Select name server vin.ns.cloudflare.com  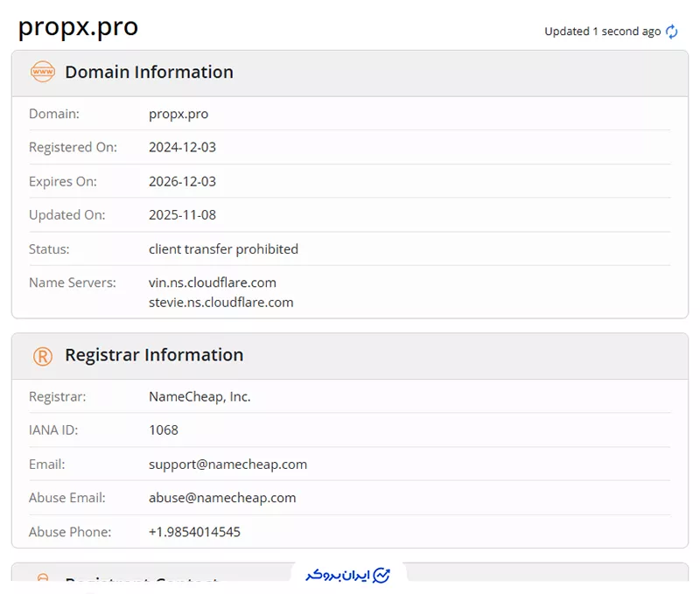(213, 283)
